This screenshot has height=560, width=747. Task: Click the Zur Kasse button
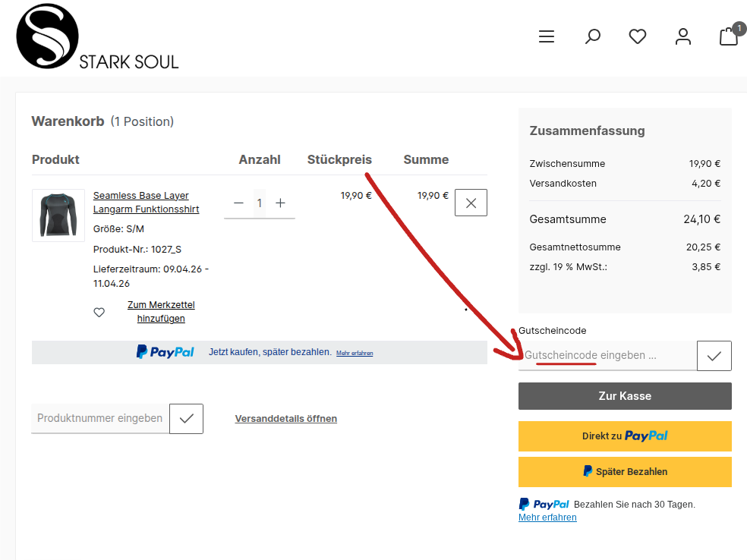[625, 396]
